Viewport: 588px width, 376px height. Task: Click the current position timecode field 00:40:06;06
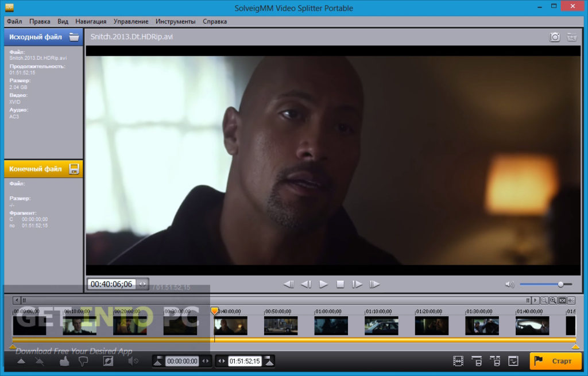pyautogui.click(x=111, y=284)
